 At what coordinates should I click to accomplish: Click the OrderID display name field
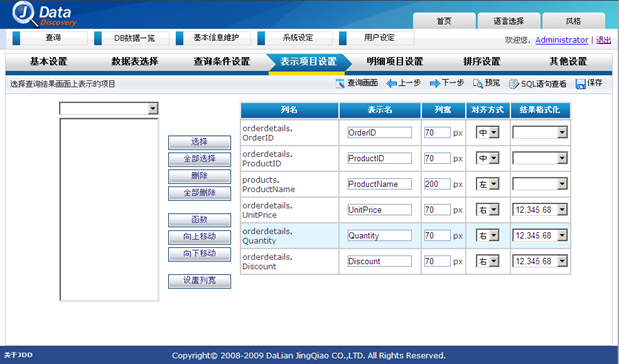point(379,133)
